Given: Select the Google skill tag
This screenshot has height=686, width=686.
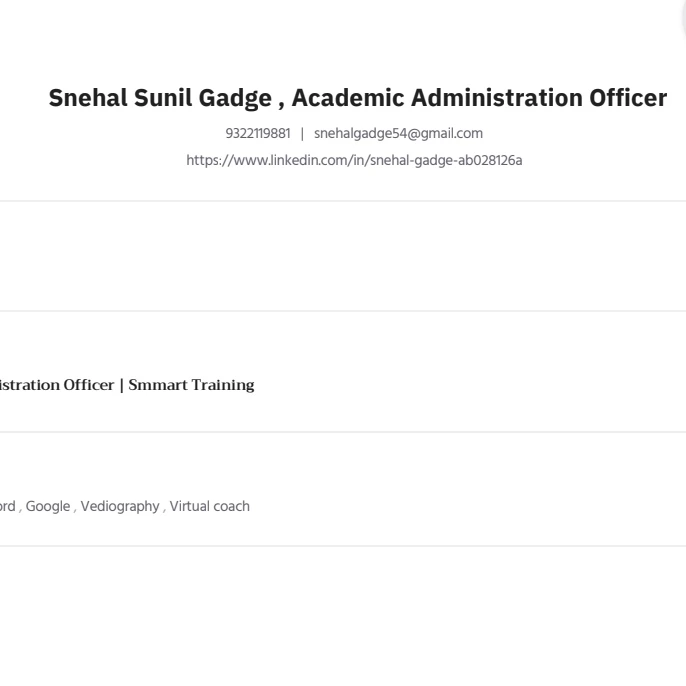Looking at the screenshot, I should (x=47, y=507).
